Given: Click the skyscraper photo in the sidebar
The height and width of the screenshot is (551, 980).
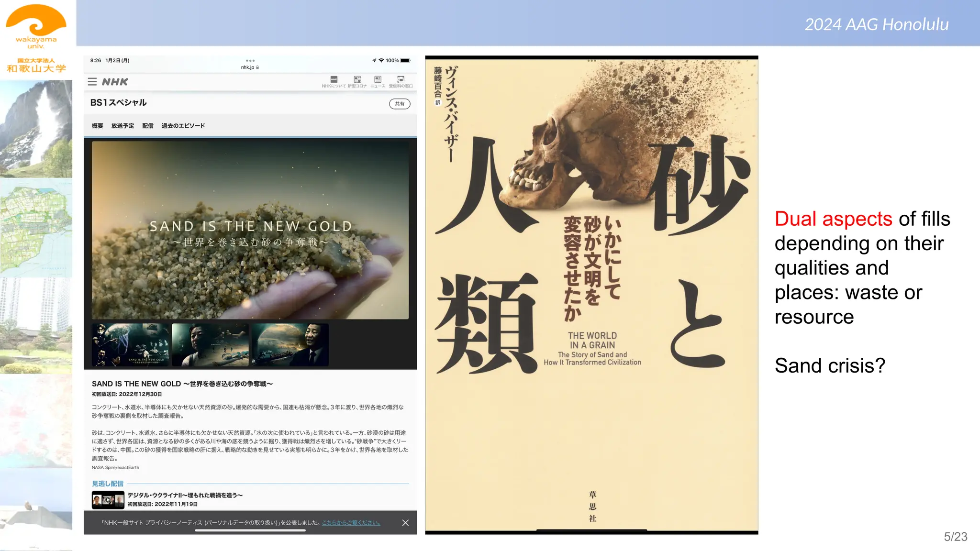Looking at the screenshot, I should (x=36, y=326).
